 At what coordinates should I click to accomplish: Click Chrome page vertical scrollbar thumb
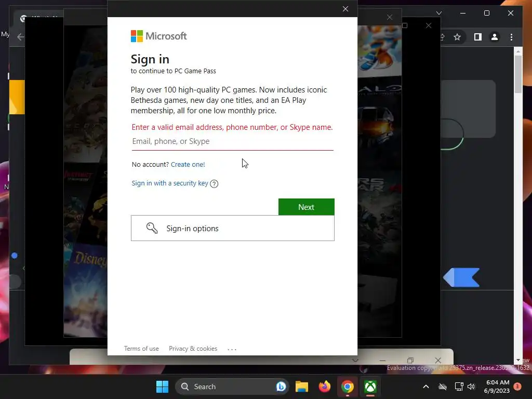click(518, 74)
